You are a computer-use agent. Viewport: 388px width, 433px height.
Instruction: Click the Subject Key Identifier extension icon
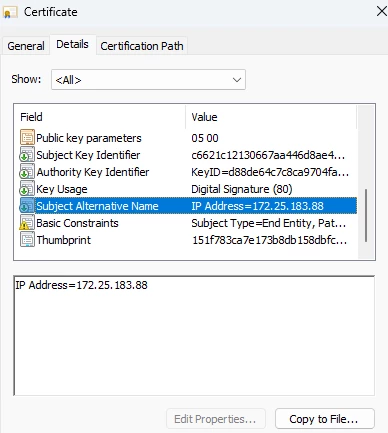tap(27, 155)
